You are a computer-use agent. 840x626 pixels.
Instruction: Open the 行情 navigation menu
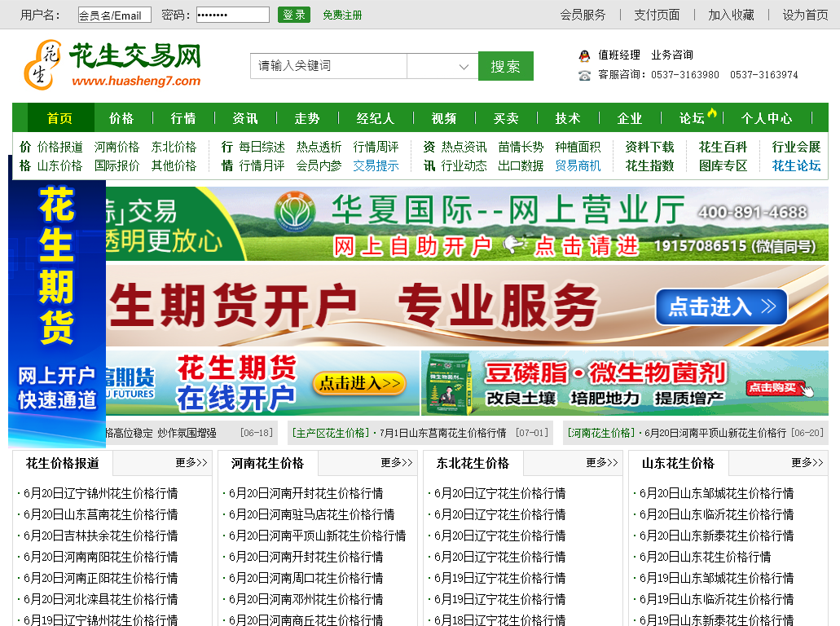point(183,118)
